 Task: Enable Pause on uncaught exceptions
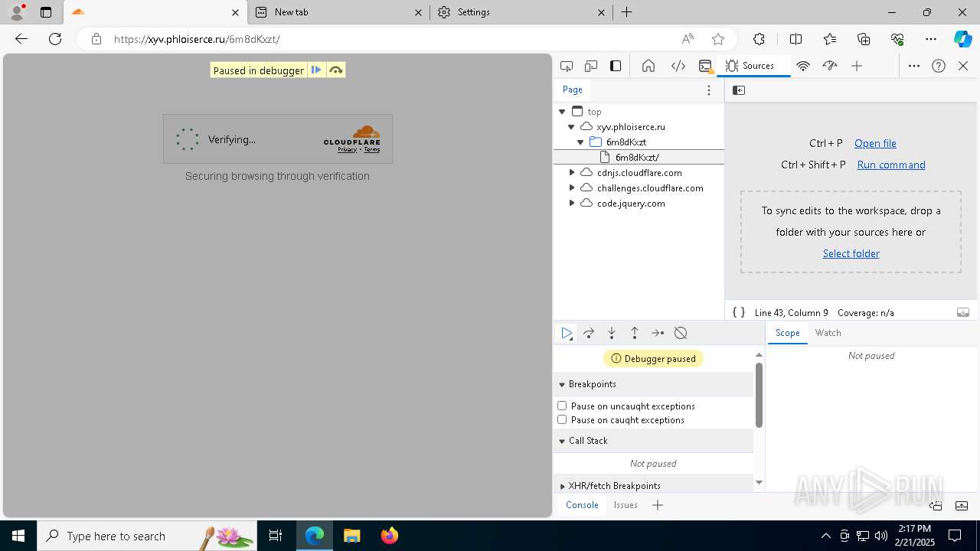pos(562,406)
